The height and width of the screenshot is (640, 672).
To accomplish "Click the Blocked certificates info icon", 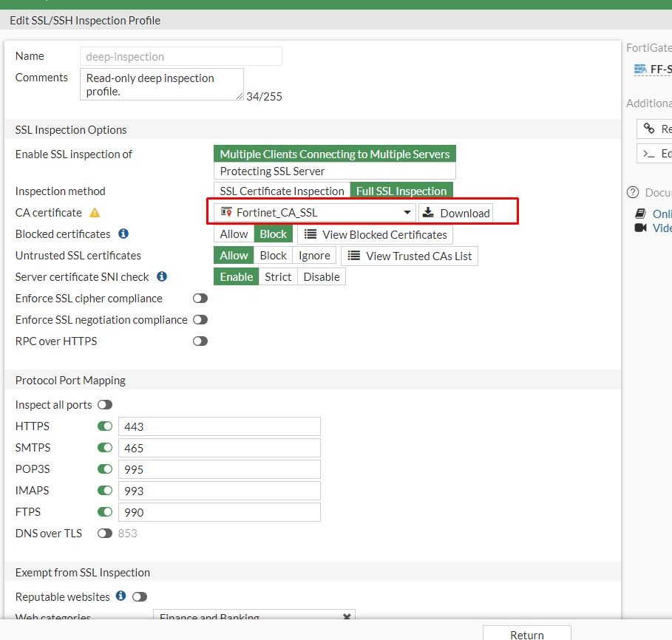I will [x=123, y=234].
